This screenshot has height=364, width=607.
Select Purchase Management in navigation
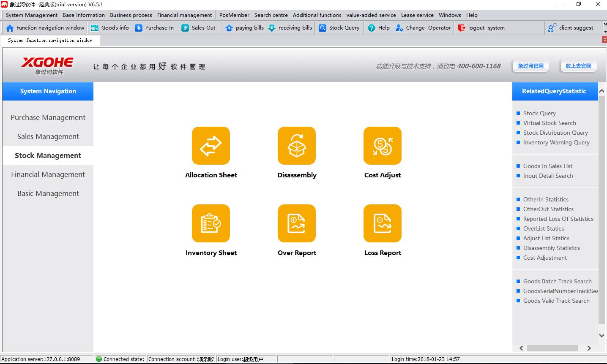coord(48,117)
